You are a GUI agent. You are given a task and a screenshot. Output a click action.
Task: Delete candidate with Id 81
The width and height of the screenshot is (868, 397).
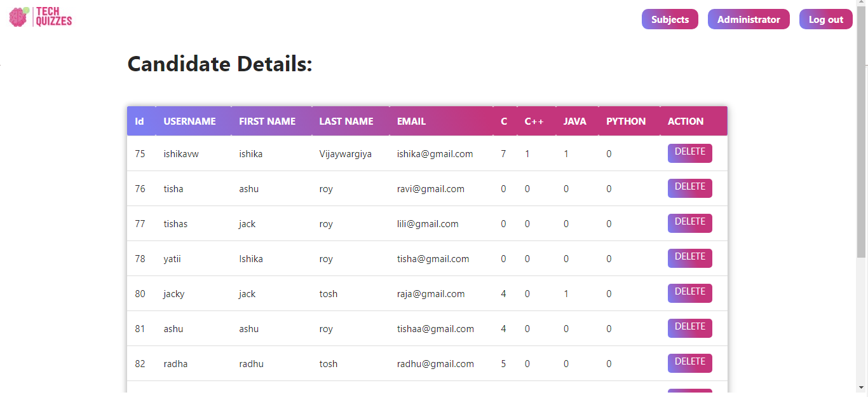click(689, 328)
